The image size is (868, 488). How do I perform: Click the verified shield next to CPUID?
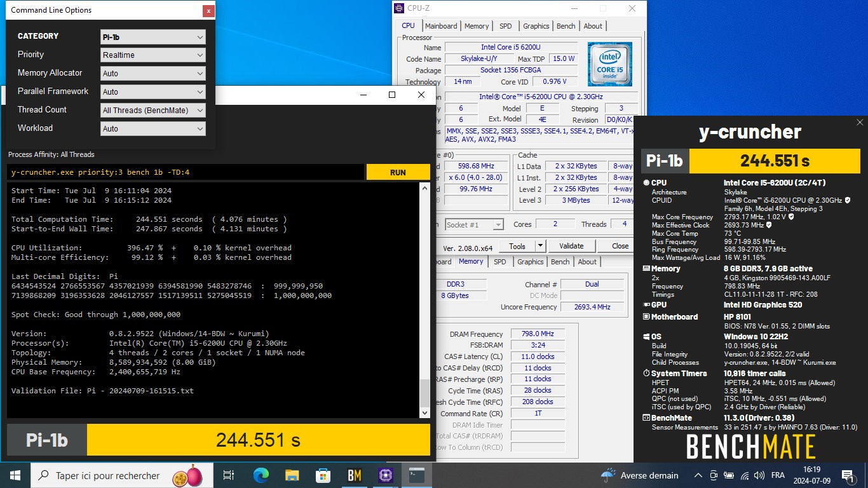coord(847,200)
